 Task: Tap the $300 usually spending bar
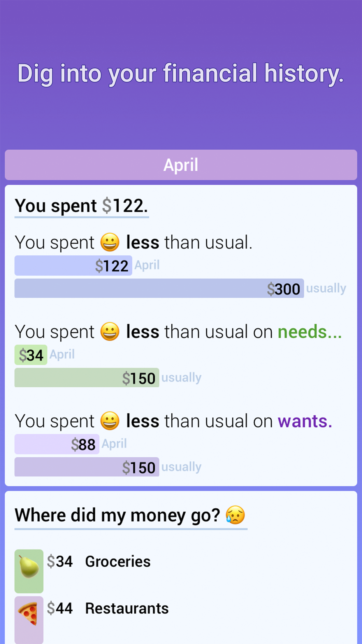tap(159, 288)
